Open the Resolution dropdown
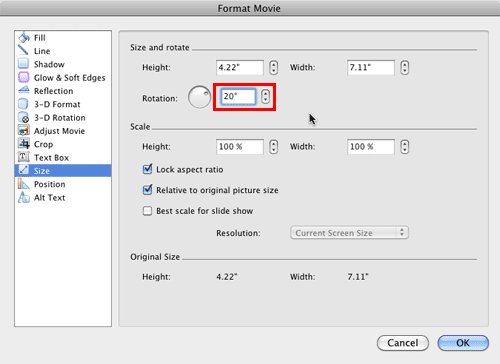 click(349, 233)
